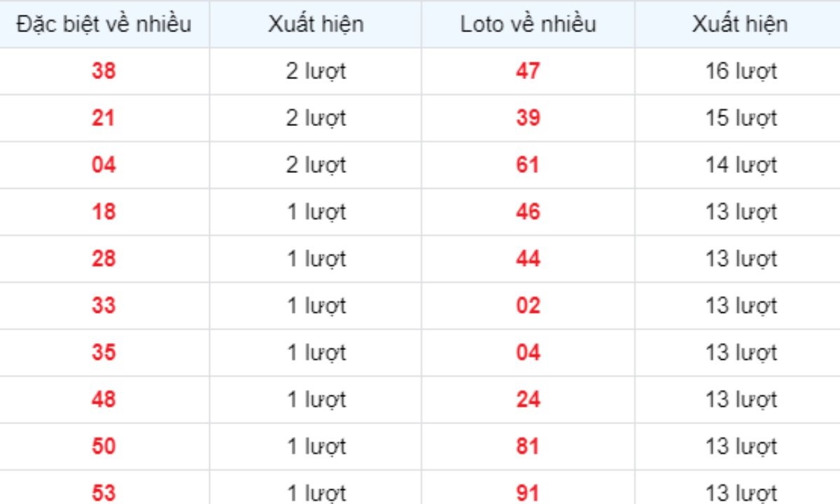
Task: Open special number 28
Action: point(104,259)
